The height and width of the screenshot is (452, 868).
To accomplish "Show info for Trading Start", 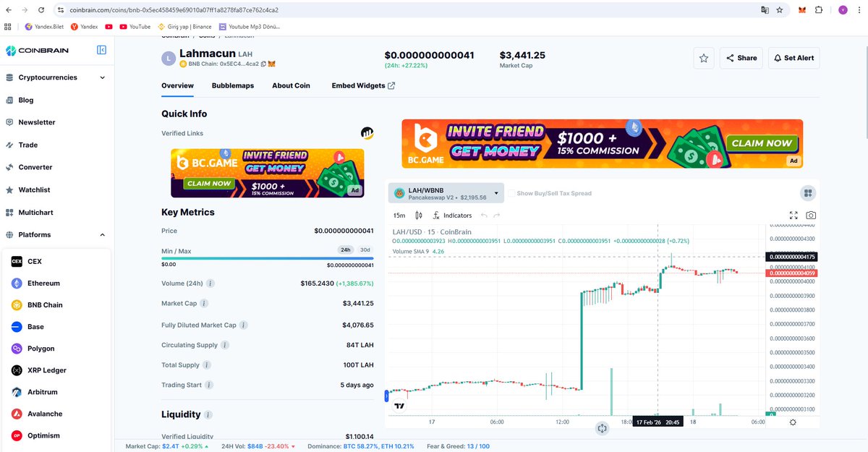I will (209, 385).
